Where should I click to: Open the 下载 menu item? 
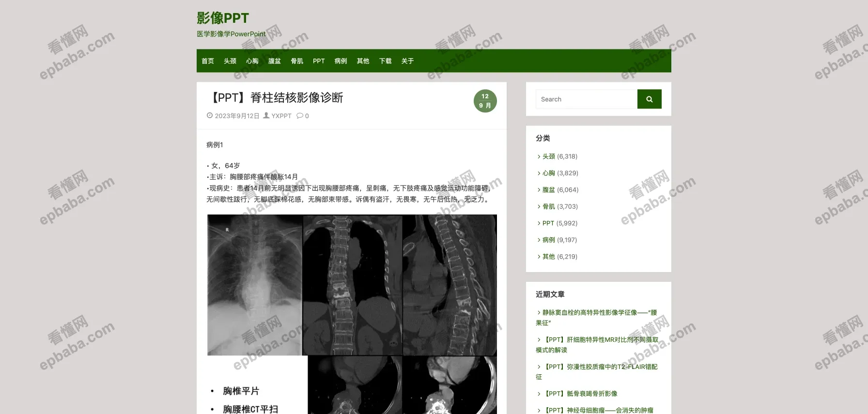[386, 61]
